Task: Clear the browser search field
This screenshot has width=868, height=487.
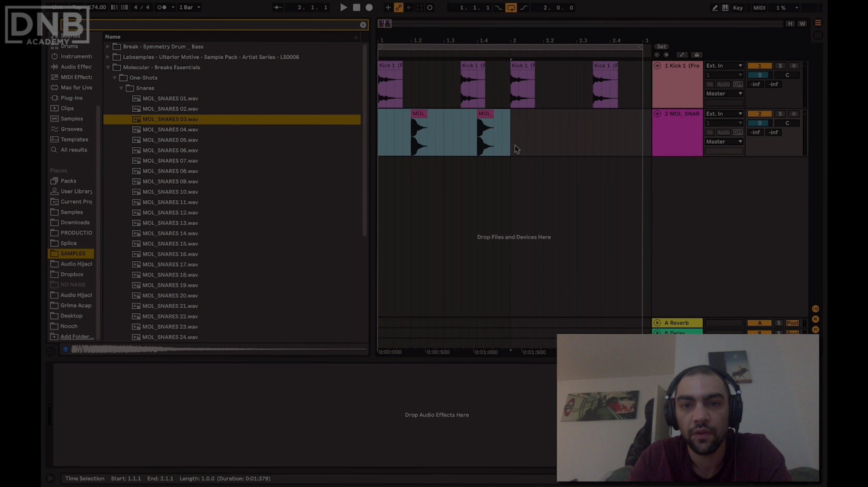Action: point(363,25)
